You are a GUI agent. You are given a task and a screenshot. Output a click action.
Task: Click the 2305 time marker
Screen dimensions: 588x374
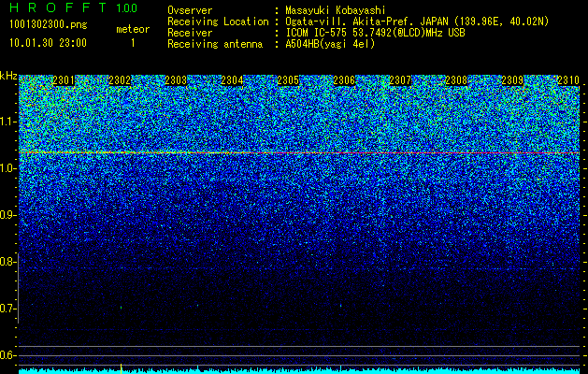tap(288, 80)
